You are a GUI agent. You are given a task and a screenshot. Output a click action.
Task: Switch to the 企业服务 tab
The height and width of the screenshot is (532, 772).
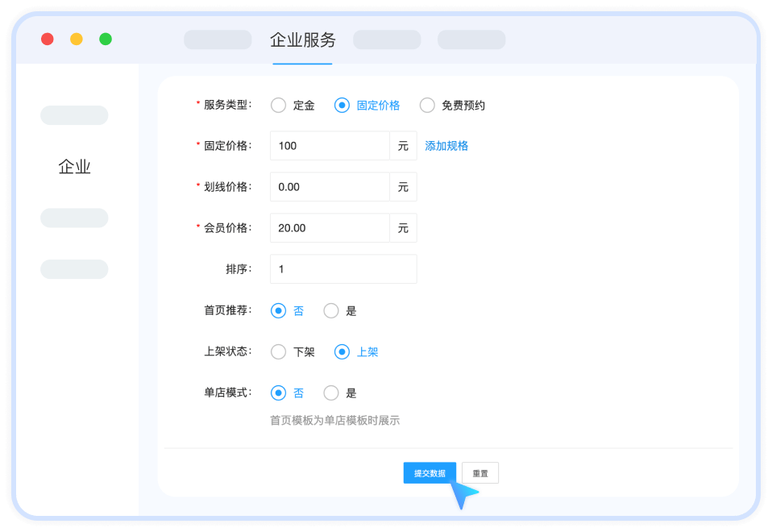click(302, 40)
